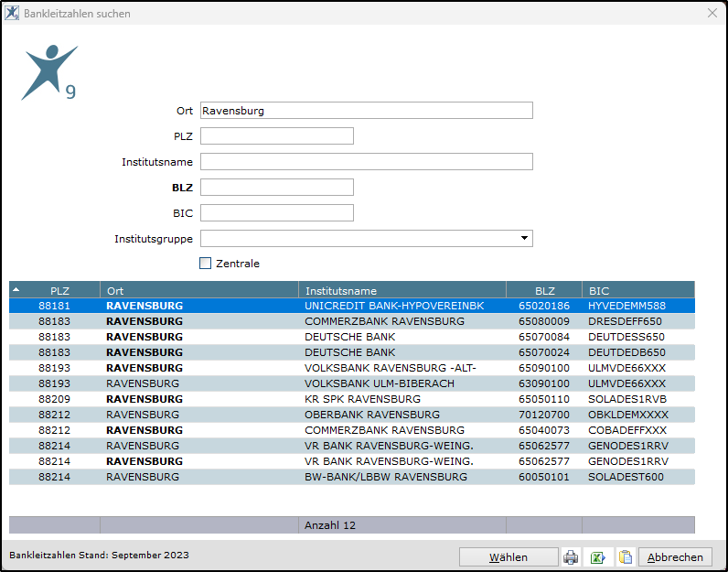Sort table by Institutsname column header

(x=402, y=291)
